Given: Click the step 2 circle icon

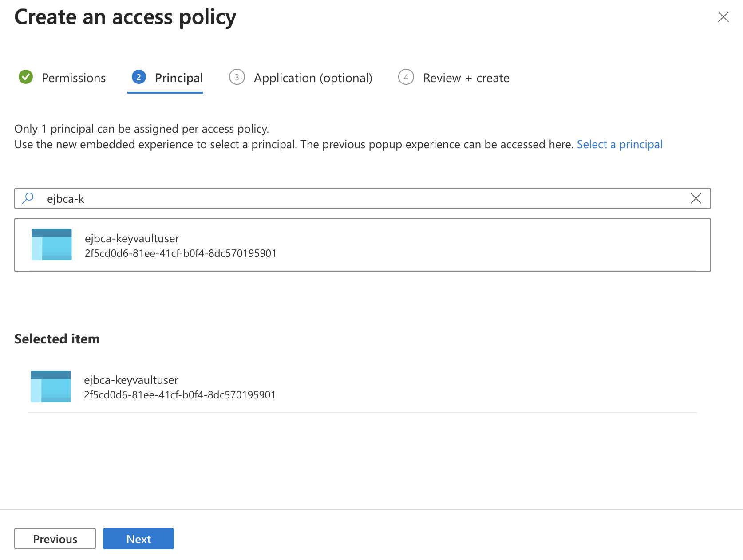Looking at the screenshot, I should tap(139, 77).
